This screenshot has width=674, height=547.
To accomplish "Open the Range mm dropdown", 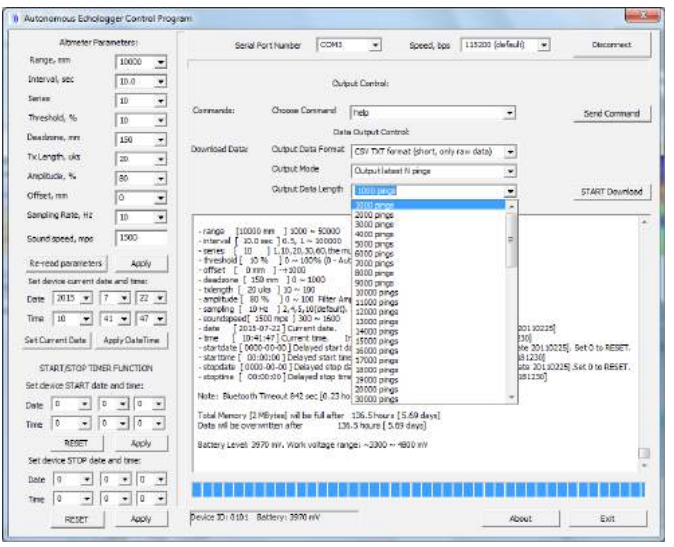I will point(160,62).
